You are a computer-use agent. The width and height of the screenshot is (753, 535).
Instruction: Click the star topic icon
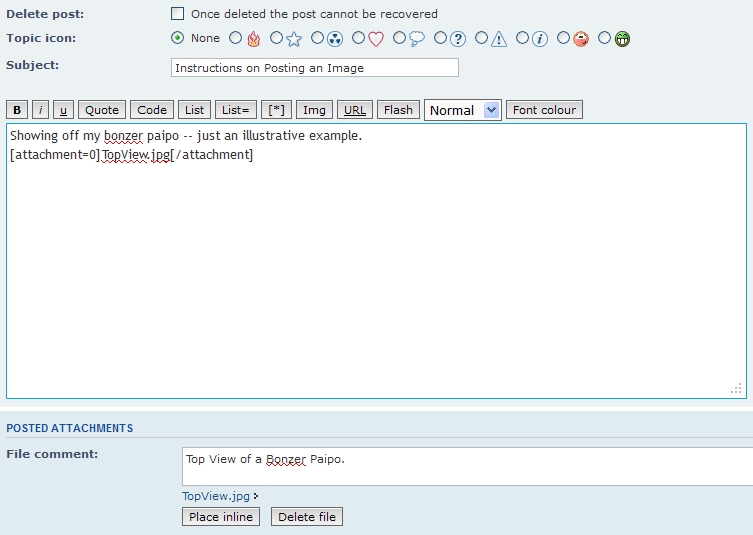tap(294, 39)
